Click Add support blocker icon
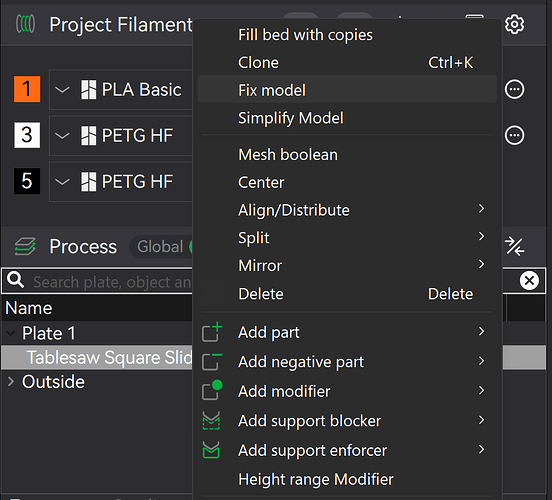The image size is (552, 500). [x=211, y=420]
